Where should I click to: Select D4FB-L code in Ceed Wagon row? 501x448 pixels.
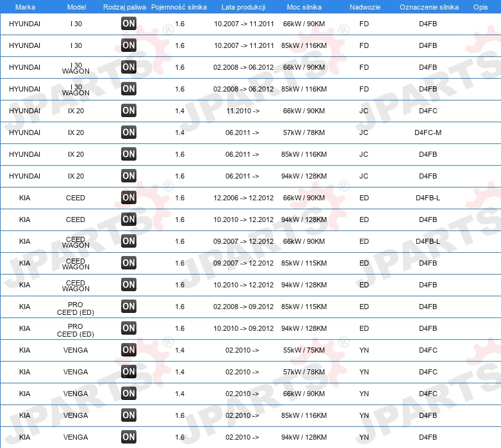428,241
